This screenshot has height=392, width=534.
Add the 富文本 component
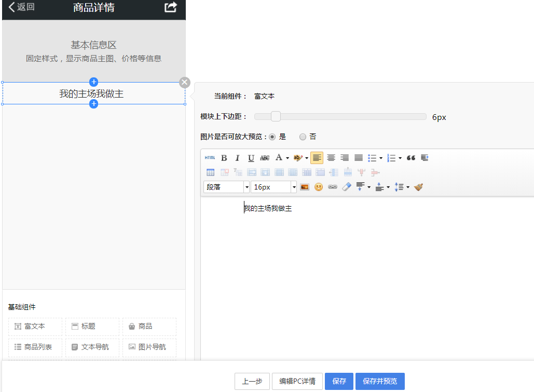[x=35, y=327]
